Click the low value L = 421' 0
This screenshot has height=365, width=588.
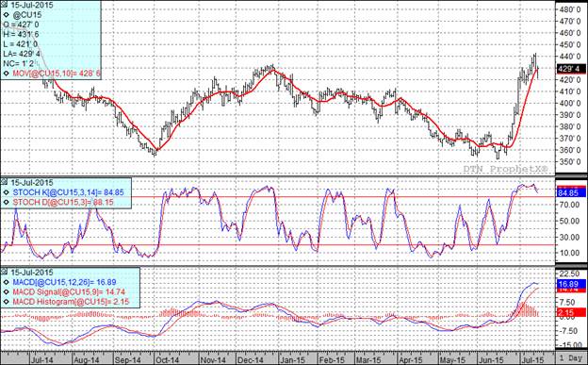click(x=20, y=44)
